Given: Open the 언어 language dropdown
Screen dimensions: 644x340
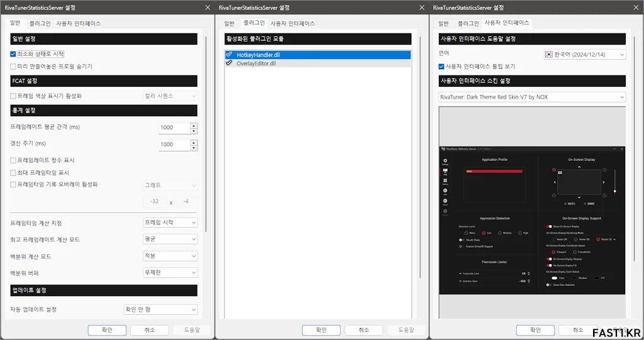Looking at the screenshot, I should (585, 54).
